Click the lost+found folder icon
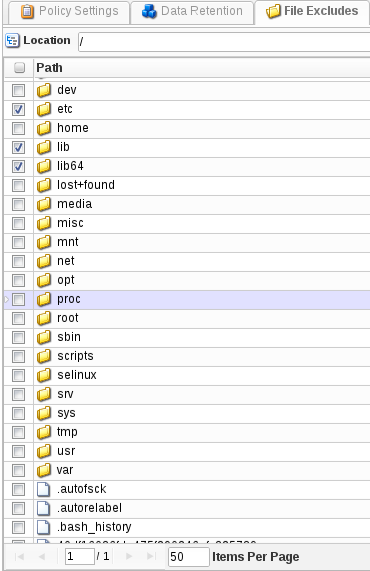 [x=44, y=185]
